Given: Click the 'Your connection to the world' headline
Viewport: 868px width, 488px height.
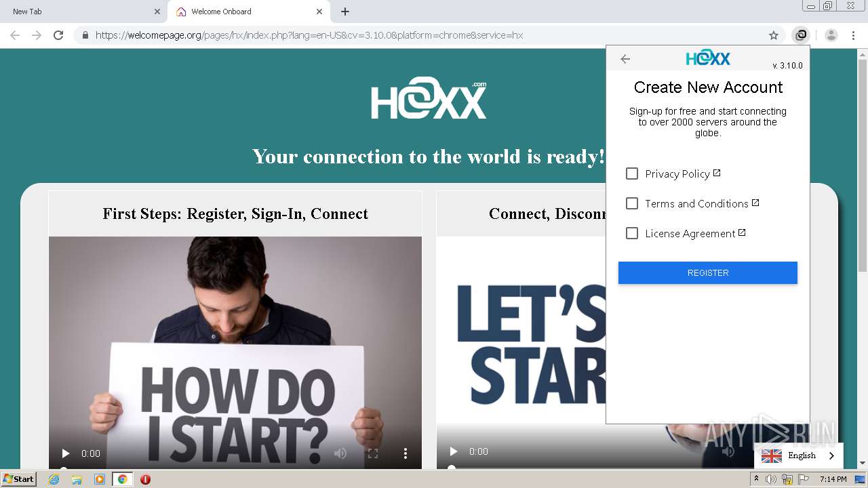Looking at the screenshot, I should pos(429,157).
